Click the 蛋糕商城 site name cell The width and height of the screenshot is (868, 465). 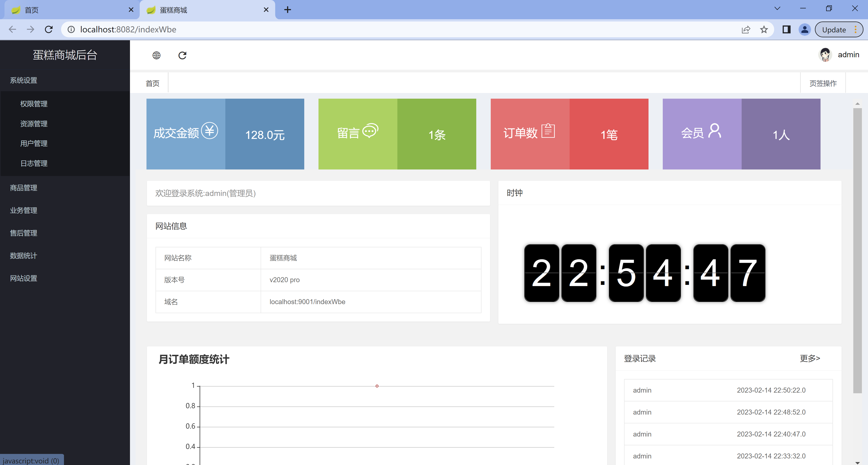[x=371, y=258]
